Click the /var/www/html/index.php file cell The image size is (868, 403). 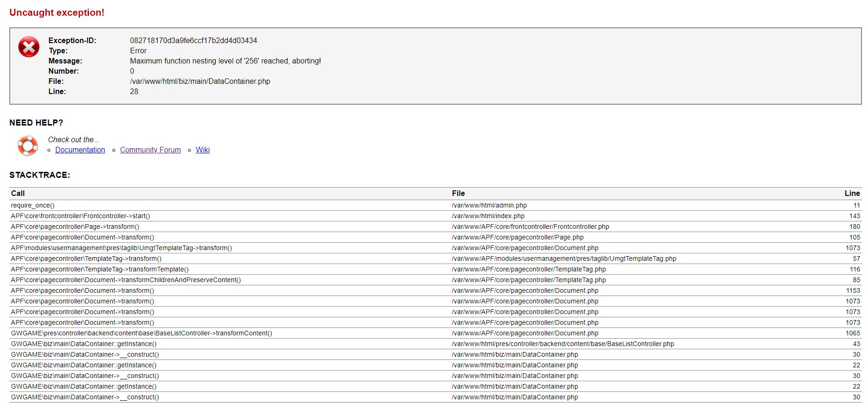click(x=488, y=216)
